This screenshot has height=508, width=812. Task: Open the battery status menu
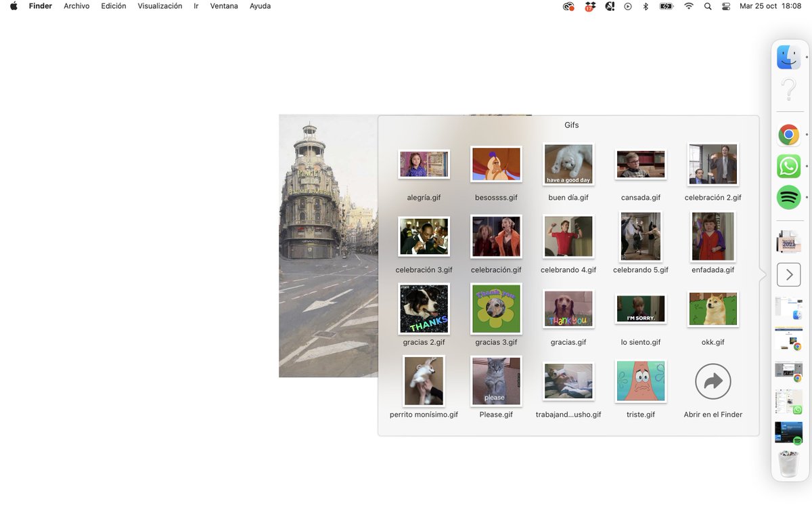tap(667, 6)
